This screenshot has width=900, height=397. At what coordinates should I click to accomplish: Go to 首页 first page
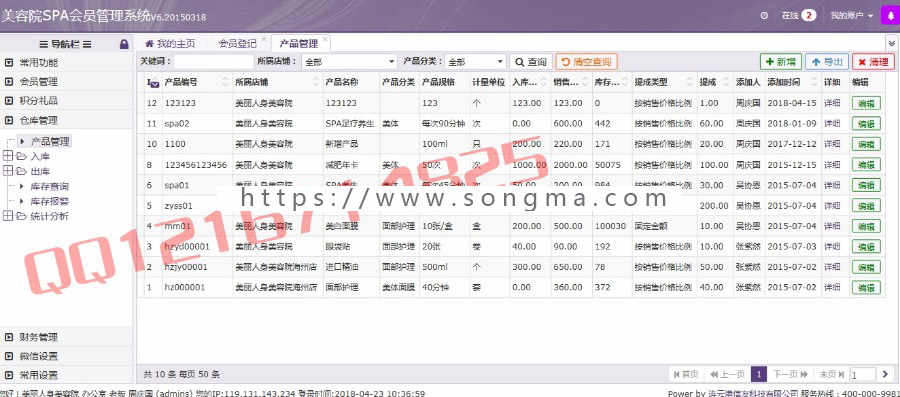pyautogui.click(x=686, y=375)
